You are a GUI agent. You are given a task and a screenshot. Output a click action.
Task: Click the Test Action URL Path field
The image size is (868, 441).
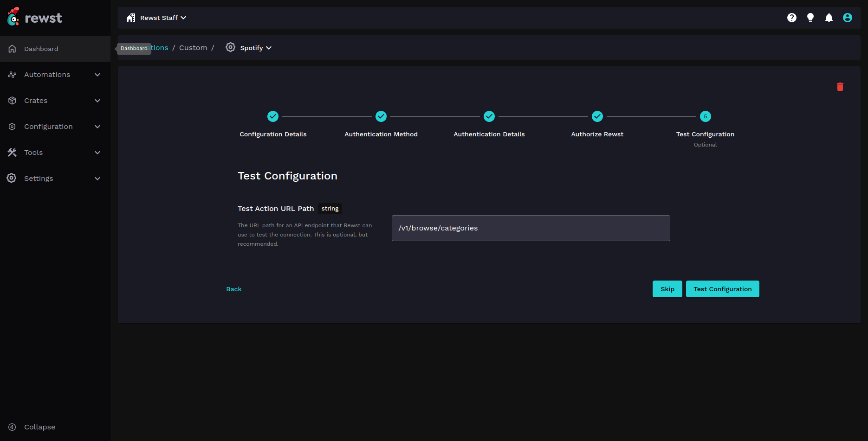pyautogui.click(x=531, y=228)
